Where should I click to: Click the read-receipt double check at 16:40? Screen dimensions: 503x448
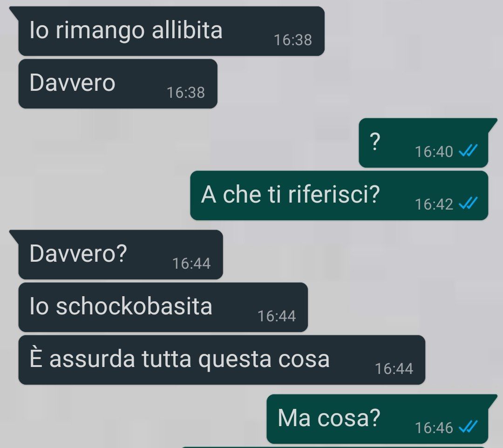pyautogui.click(x=469, y=150)
